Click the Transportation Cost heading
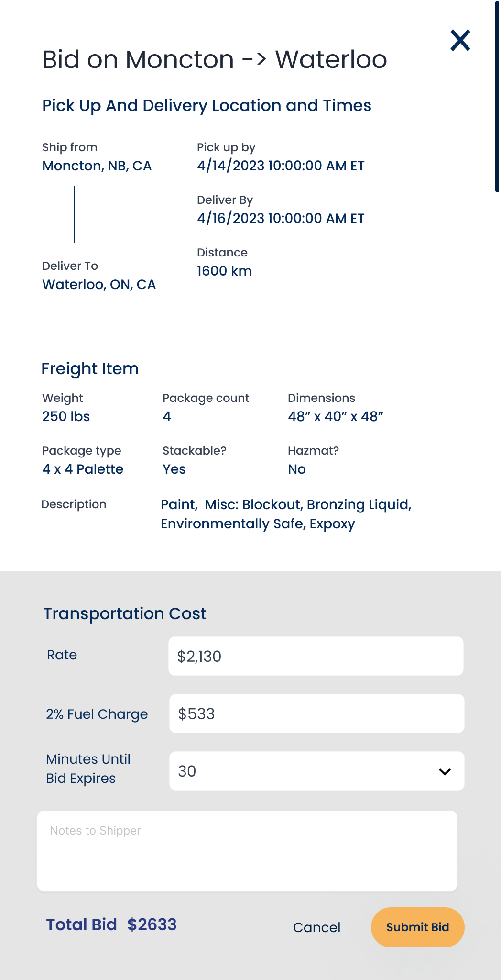The height and width of the screenshot is (980, 501). tap(125, 613)
